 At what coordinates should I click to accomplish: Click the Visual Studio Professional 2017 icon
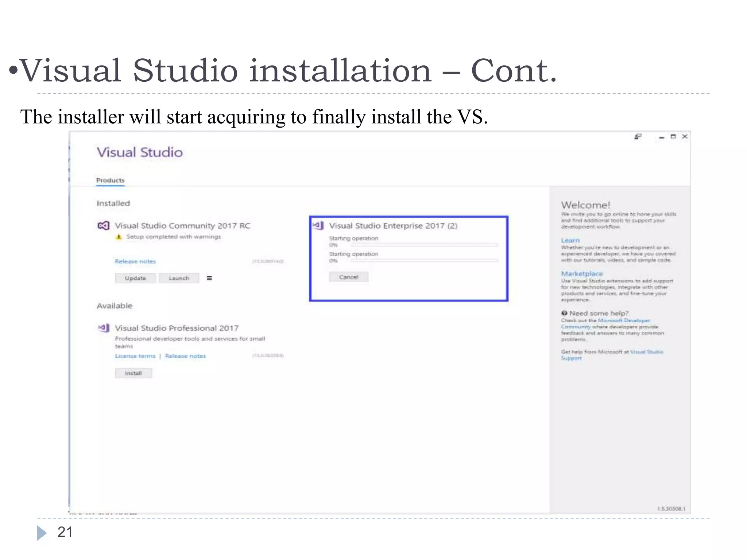(104, 328)
